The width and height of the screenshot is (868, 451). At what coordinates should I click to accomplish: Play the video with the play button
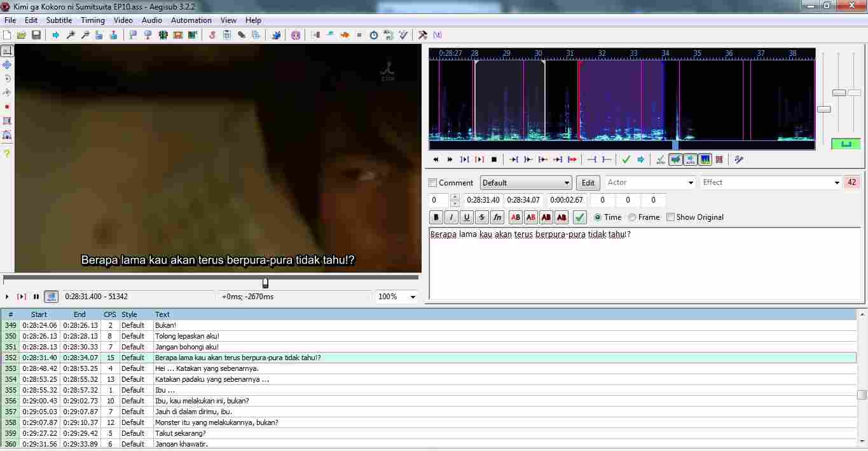coord(7,297)
